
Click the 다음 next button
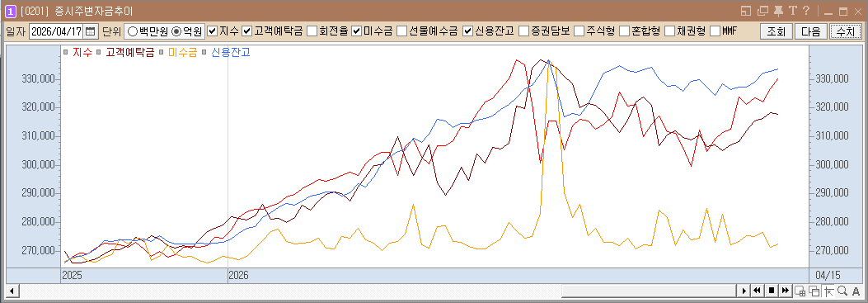tap(810, 31)
